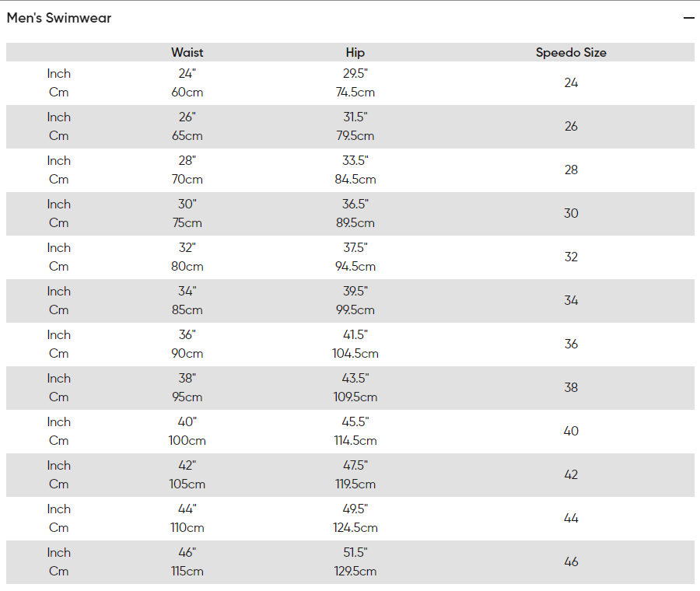This screenshot has width=700, height=591.
Task: Click the 41.5" hip value
Action: (x=355, y=335)
